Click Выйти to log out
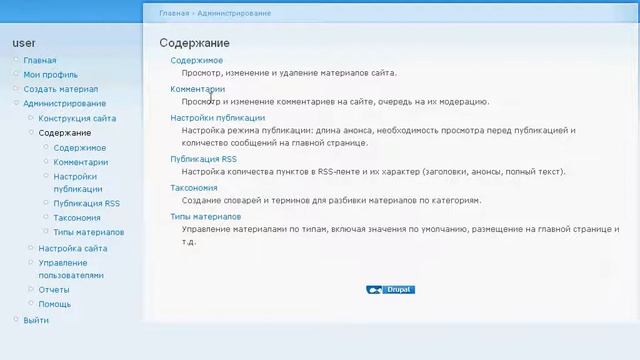This screenshot has width=640, height=360. point(36,320)
